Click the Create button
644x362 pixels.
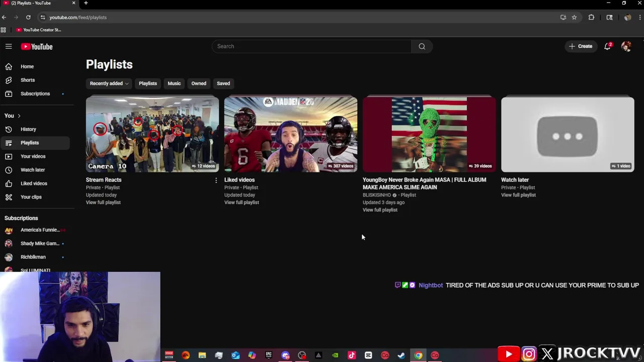click(x=581, y=46)
